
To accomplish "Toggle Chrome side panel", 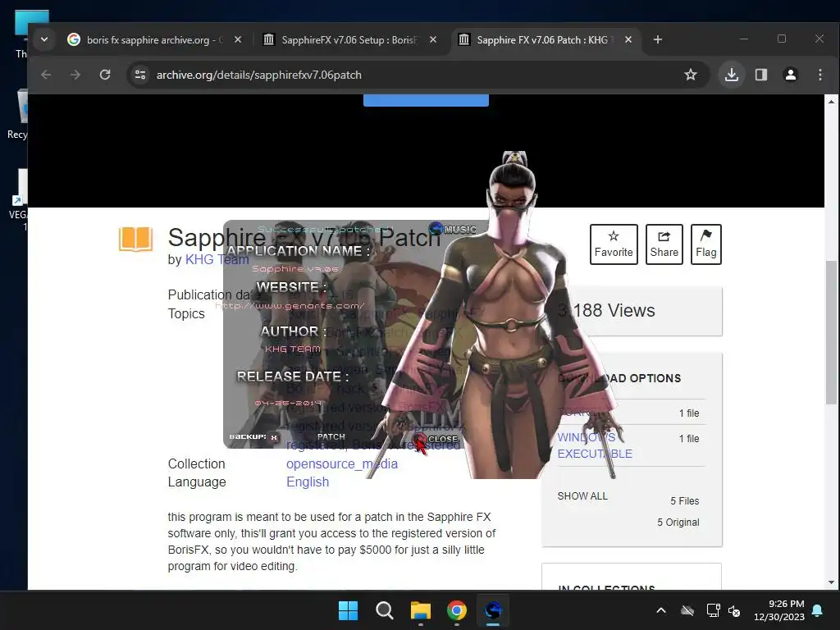I will (x=761, y=75).
